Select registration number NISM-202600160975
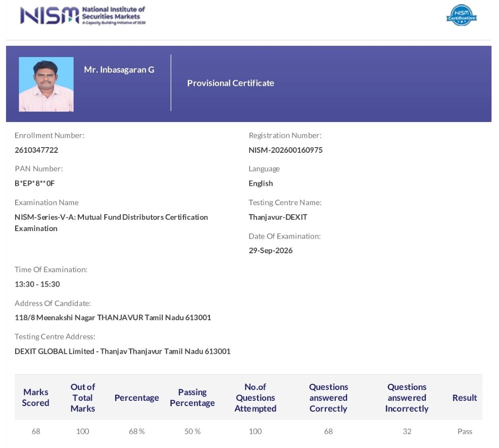499x448 pixels. (285, 150)
